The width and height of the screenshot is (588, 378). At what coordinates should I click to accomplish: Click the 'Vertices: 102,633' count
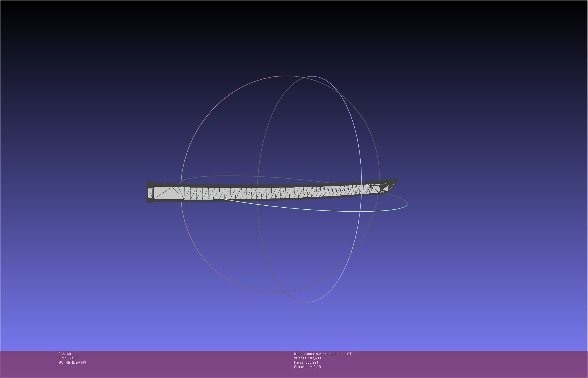(x=307, y=358)
